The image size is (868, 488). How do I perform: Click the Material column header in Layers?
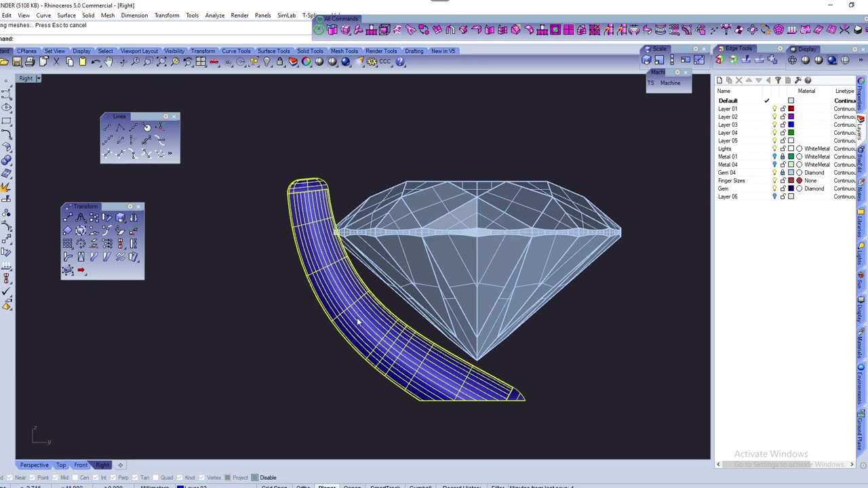pos(806,91)
